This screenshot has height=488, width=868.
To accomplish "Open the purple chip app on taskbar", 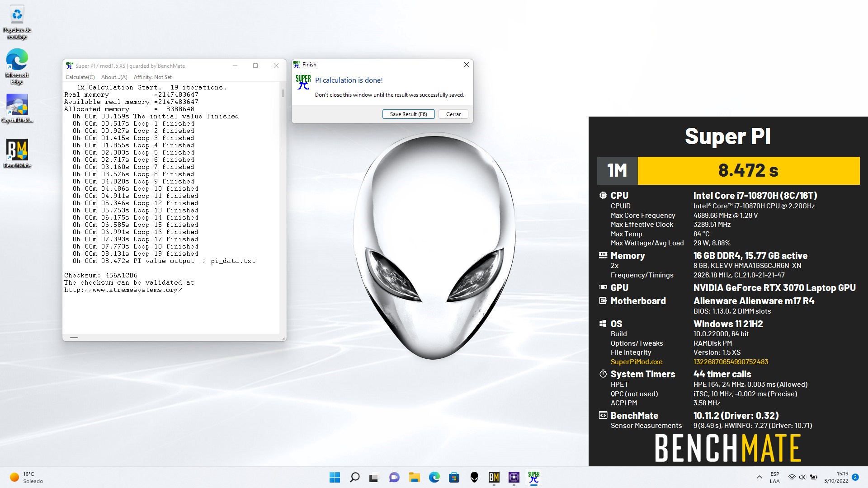I will pyautogui.click(x=514, y=477).
